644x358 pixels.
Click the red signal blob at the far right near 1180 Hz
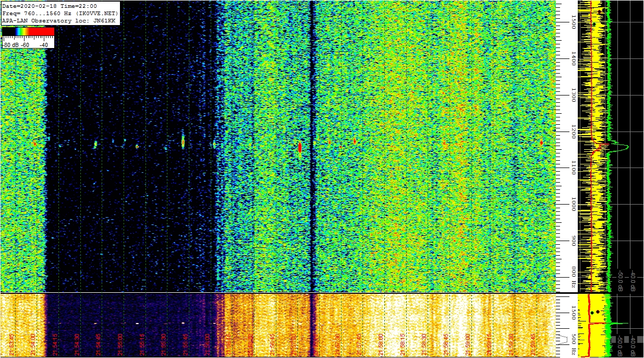(x=541, y=142)
